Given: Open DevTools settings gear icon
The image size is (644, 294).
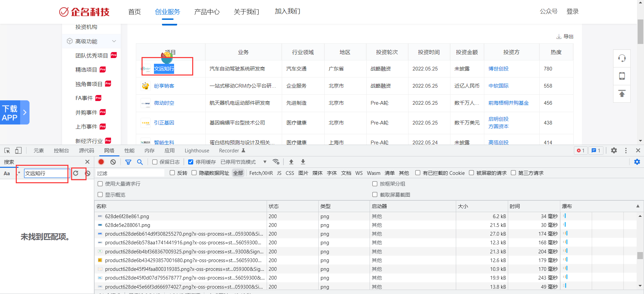Looking at the screenshot, I should coord(614,150).
